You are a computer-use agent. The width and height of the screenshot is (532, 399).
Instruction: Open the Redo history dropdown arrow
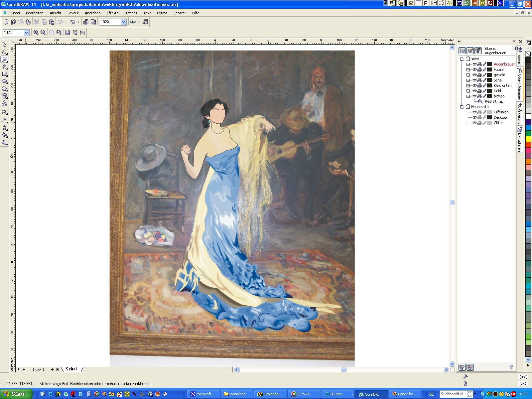point(78,22)
